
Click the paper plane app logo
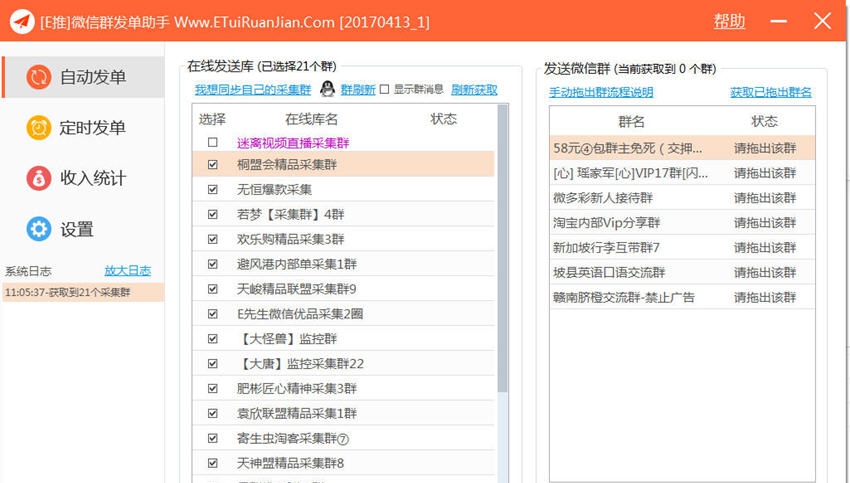[x=22, y=22]
